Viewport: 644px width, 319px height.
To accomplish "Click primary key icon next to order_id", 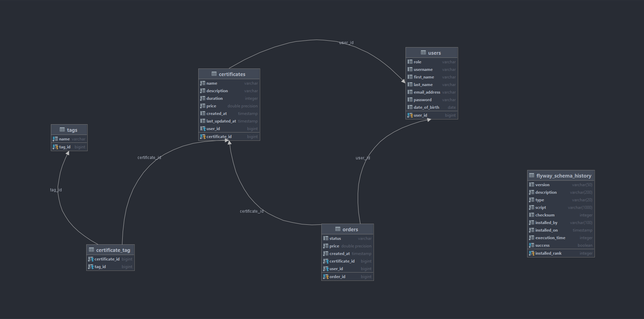I will pos(325,277).
